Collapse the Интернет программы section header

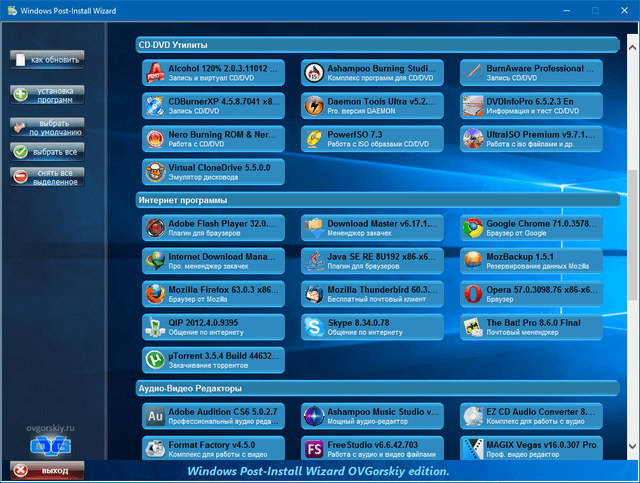380,200
